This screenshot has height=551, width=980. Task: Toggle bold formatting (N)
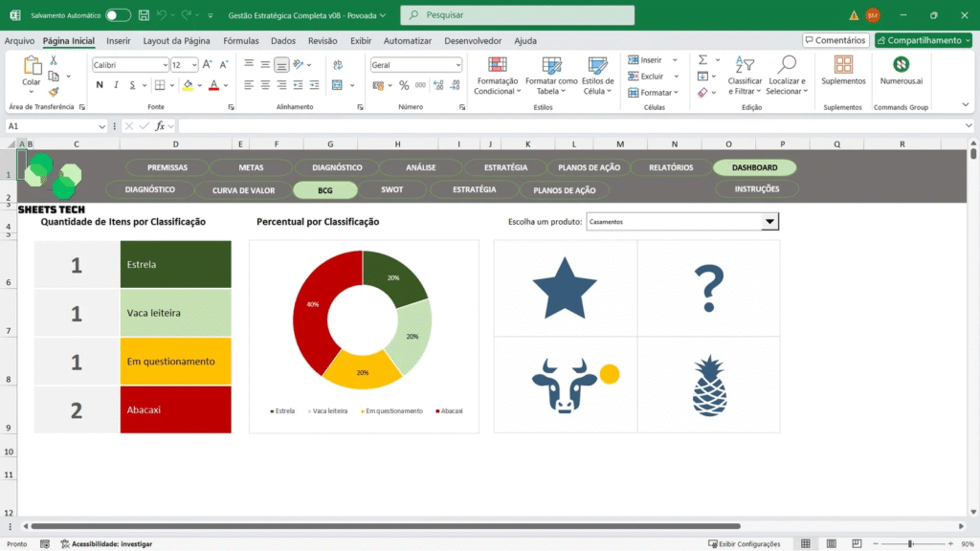point(100,85)
